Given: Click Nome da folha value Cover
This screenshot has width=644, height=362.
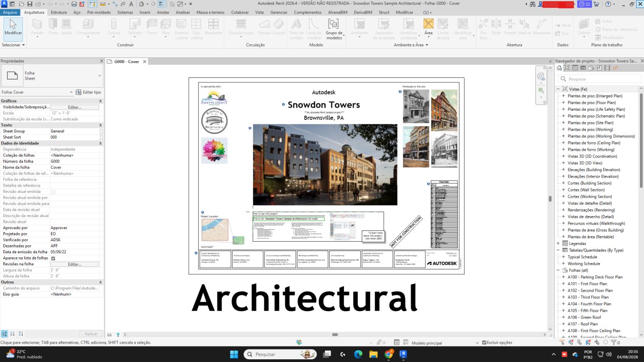Looking at the screenshot, I should [74, 167].
